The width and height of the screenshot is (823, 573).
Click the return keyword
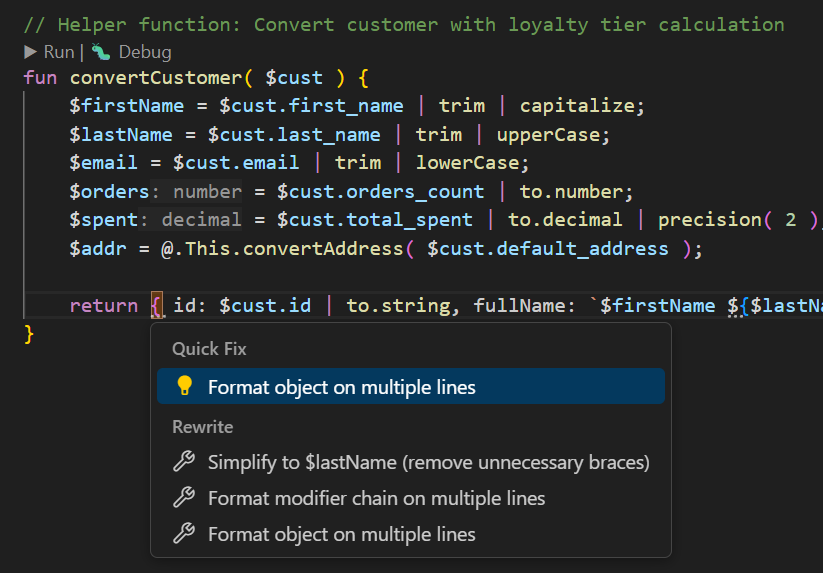pyautogui.click(x=104, y=305)
